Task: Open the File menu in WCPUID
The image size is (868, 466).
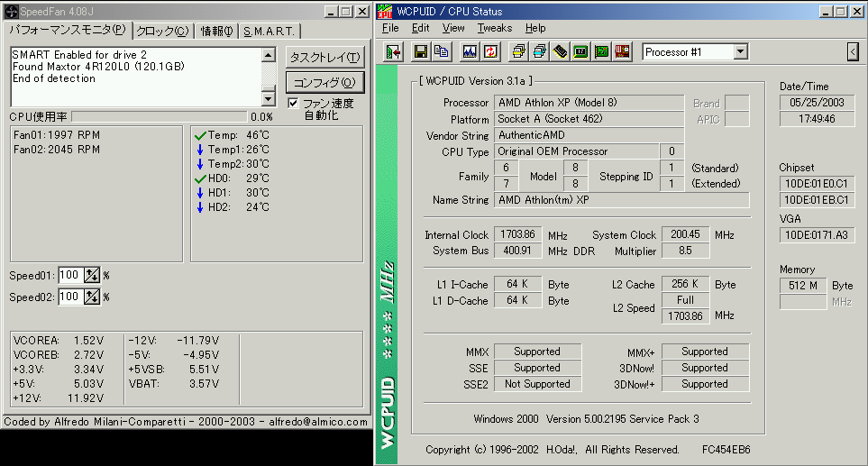Action: [390, 28]
